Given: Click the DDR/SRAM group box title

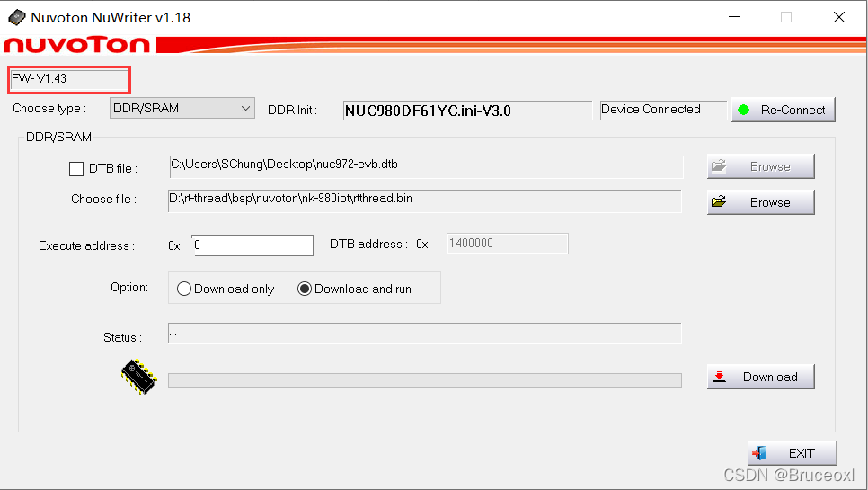Looking at the screenshot, I should [x=58, y=138].
